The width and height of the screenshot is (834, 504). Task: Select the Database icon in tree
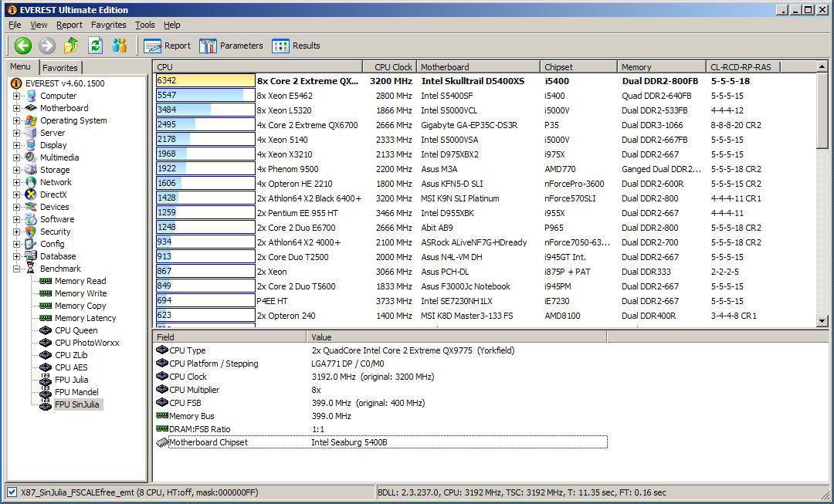coord(31,256)
